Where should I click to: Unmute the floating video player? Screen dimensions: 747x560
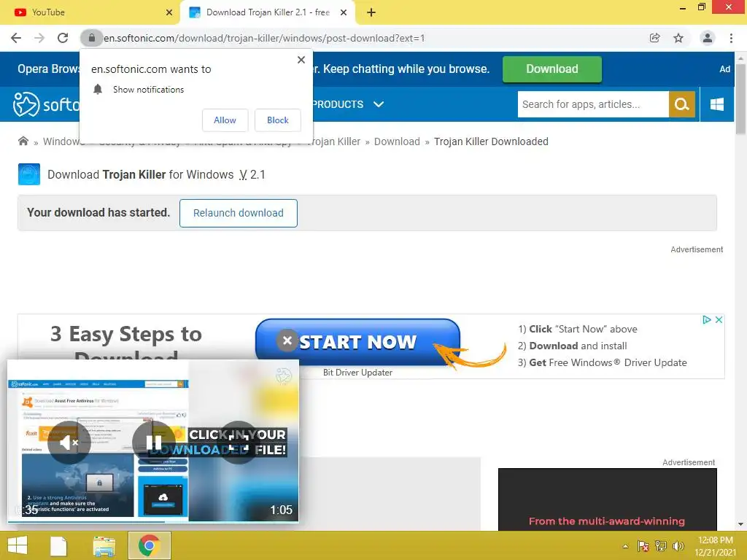click(x=69, y=443)
